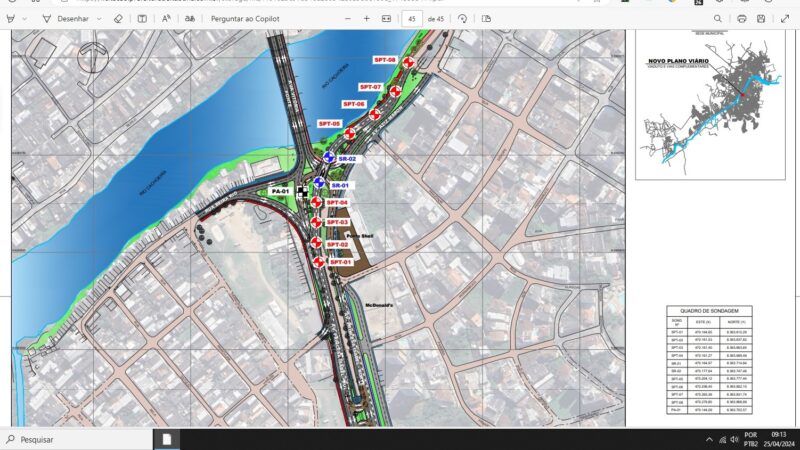Click the SPT-08 label on the map
Viewport: 800px width, 450px height.
pyautogui.click(x=385, y=60)
